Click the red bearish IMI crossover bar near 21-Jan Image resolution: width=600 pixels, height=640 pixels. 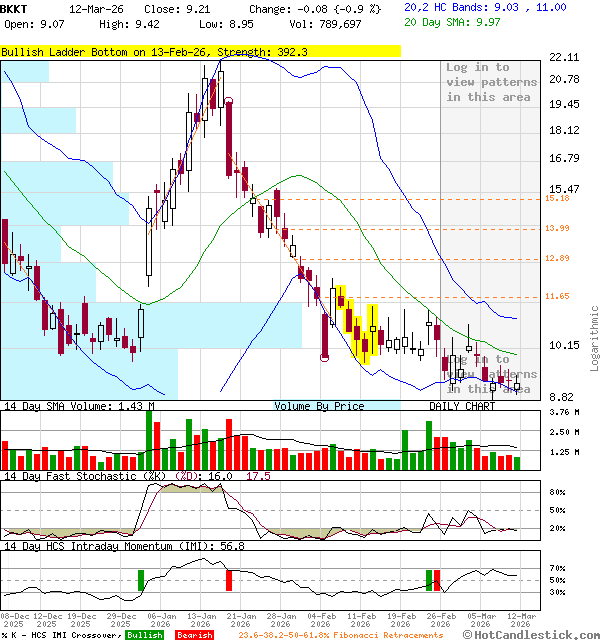click(229, 579)
